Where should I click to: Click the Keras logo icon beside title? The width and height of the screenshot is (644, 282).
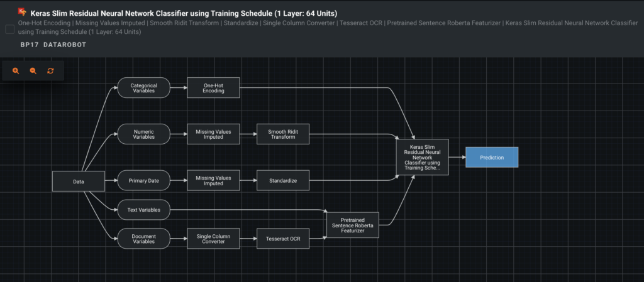click(22, 11)
